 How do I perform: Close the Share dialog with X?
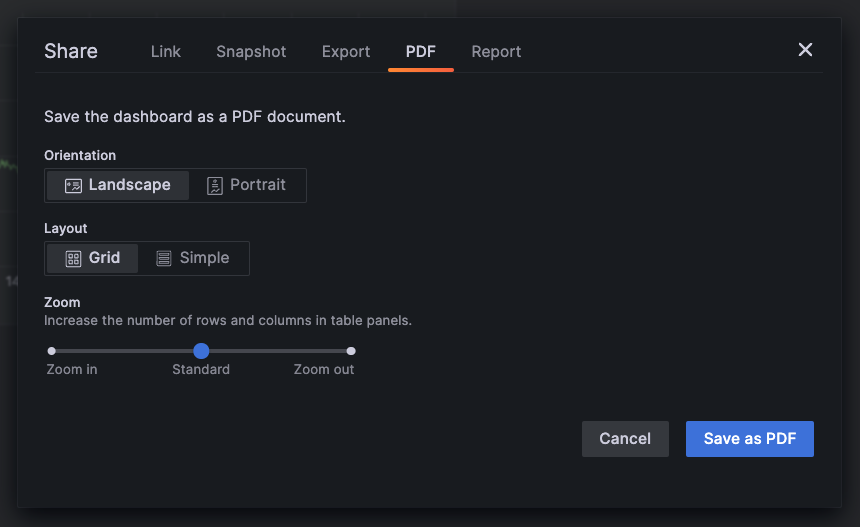(805, 50)
